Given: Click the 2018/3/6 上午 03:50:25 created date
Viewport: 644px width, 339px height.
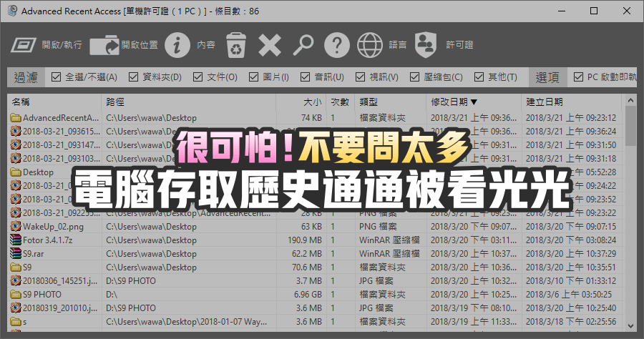Looking at the screenshot, I should pos(569,294).
